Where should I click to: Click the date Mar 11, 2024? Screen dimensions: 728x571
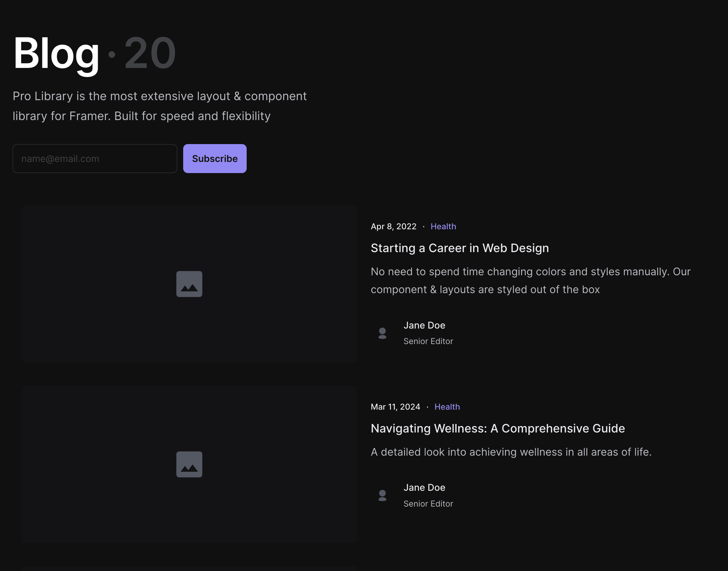tap(396, 406)
